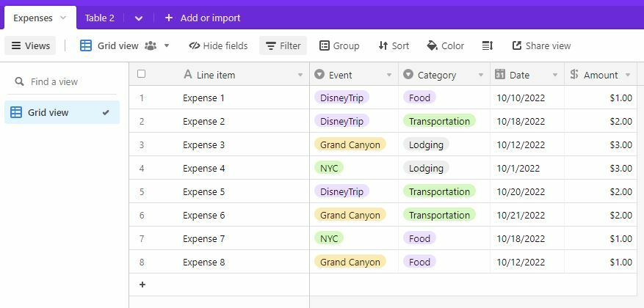Select the Expenses tab

33,18
